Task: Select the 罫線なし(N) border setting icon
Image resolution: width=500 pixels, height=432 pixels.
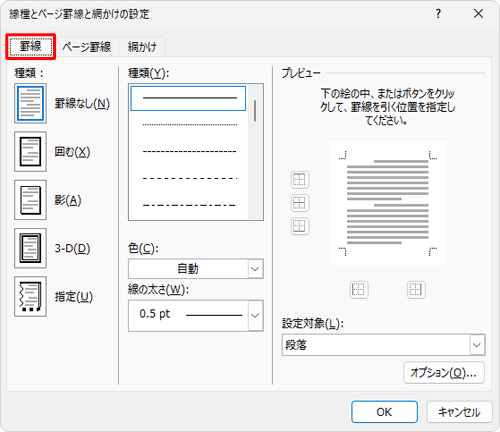Action: click(x=30, y=103)
